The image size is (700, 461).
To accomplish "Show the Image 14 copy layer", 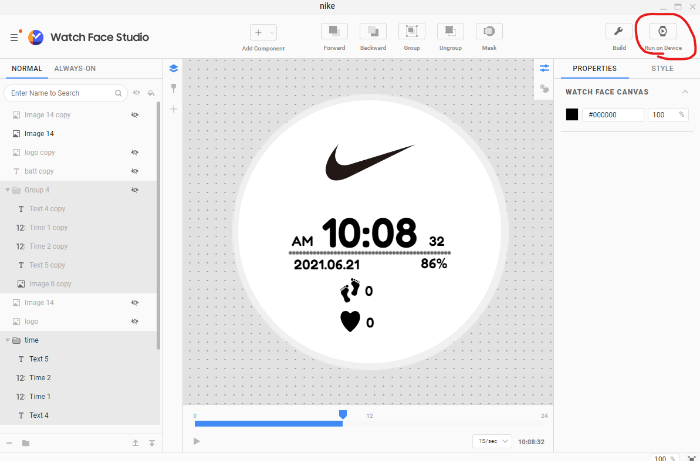I will [x=134, y=115].
